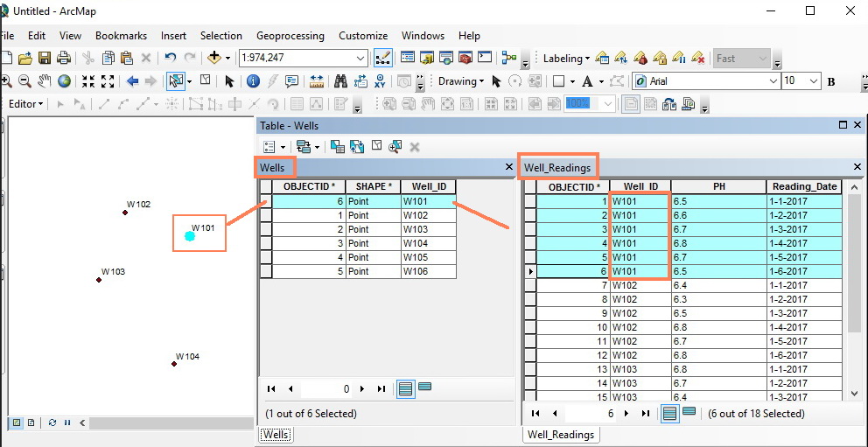Open the Table Of Contents window icon
Image resolution: width=868 pixels, height=447 pixels.
(408, 58)
